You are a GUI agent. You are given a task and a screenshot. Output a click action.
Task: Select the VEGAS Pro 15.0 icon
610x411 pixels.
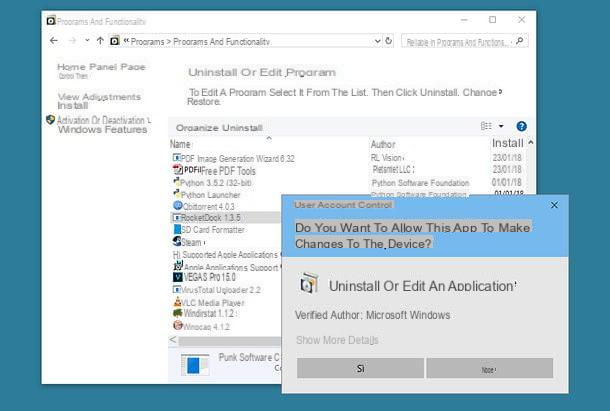point(177,277)
